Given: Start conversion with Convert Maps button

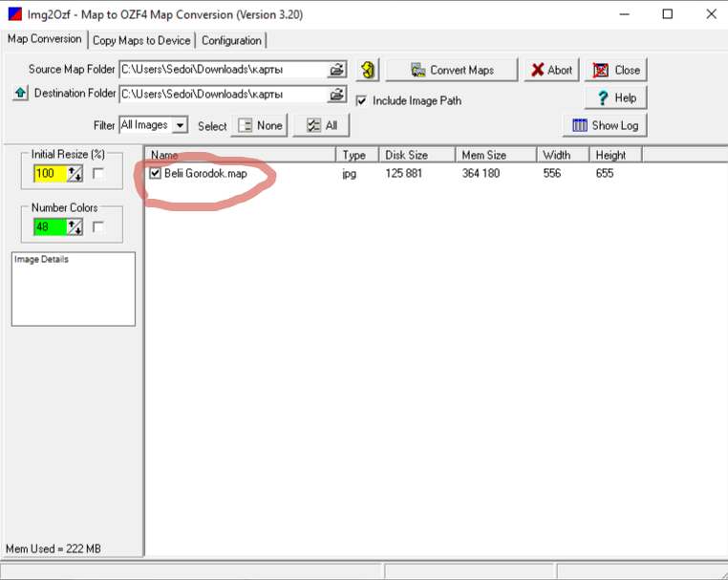Looking at the screenshot, I should (x=452, y=70).
